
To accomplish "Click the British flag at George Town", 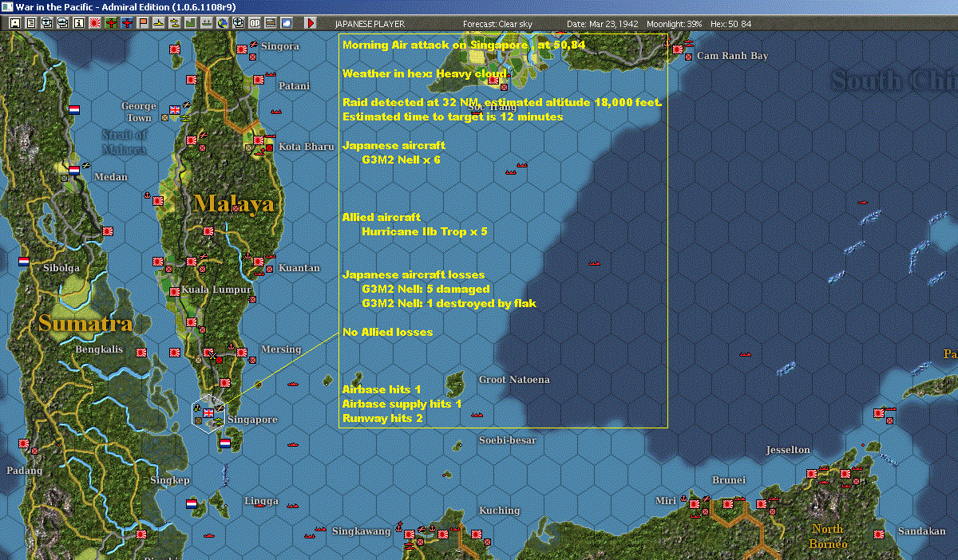I will [x=175, y=109].
